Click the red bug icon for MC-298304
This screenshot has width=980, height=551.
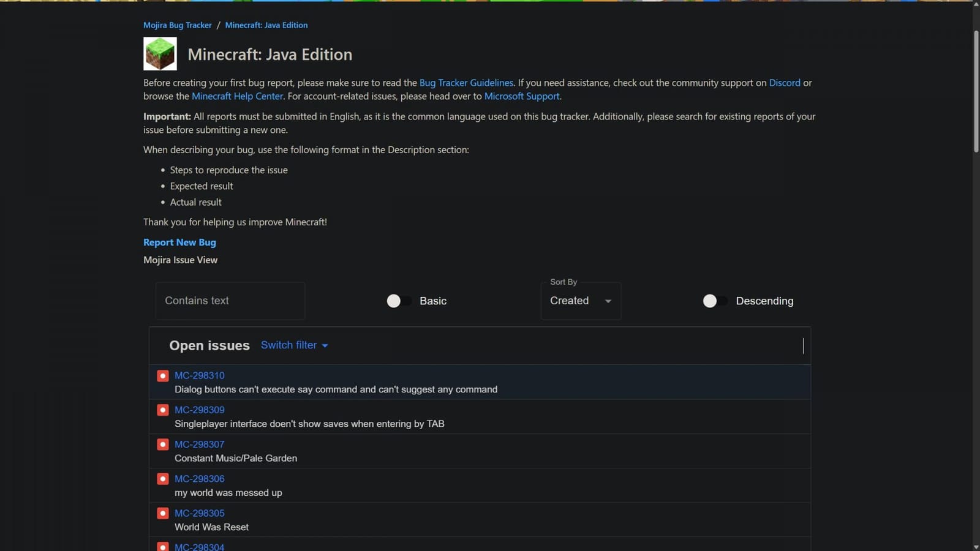[162, 547]
